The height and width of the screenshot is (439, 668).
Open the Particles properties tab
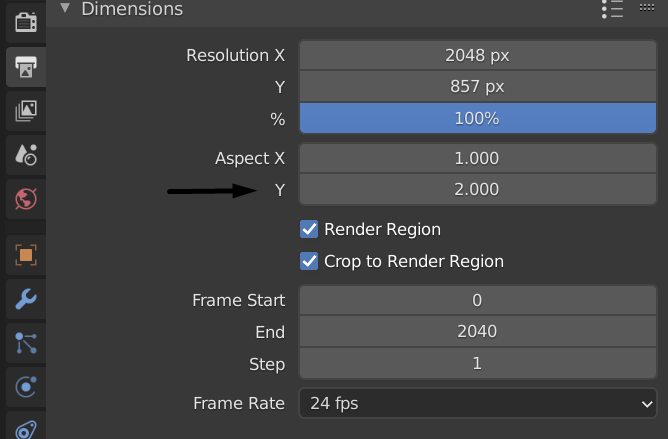26,343
